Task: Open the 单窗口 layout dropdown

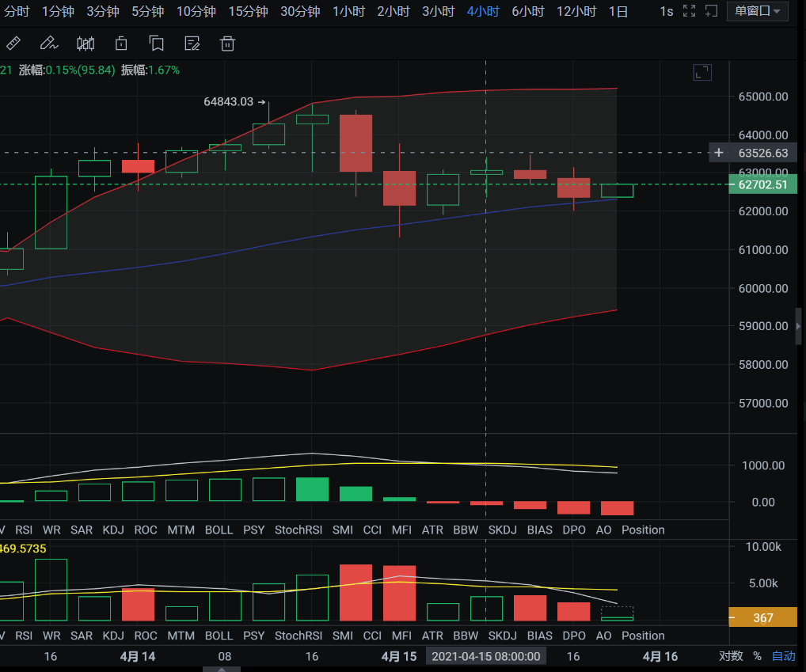Action: tap(757, 11)
